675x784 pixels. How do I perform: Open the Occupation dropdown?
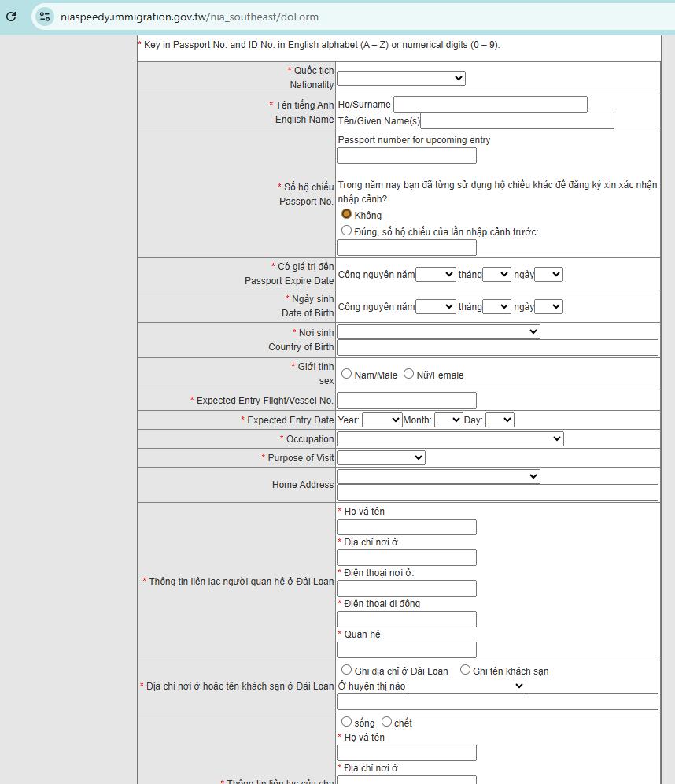(x=450, y=438)
